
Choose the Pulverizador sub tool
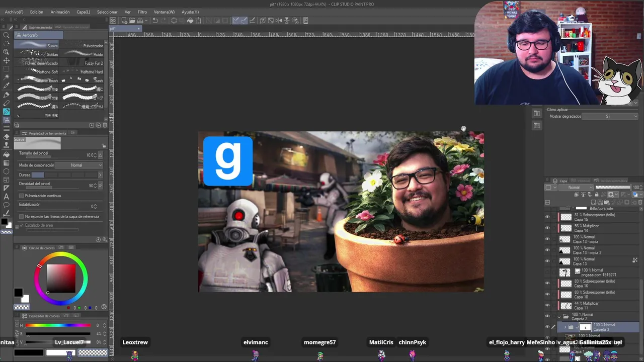pyautogui.click(x=82, y=45)
